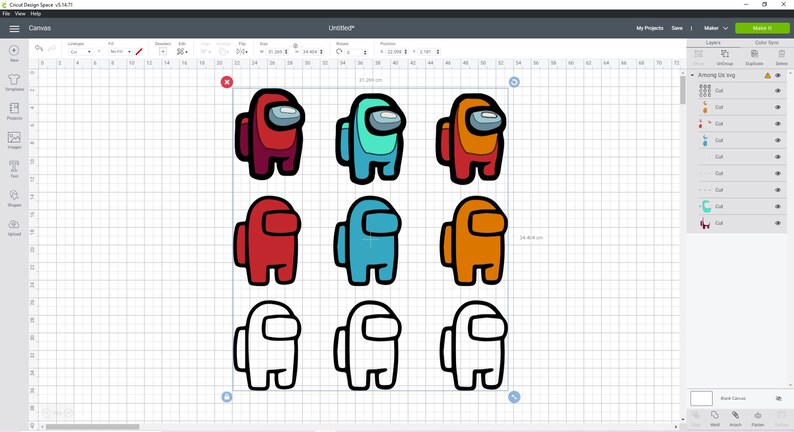Click the UnGroup icon in Layers panel

725,54
